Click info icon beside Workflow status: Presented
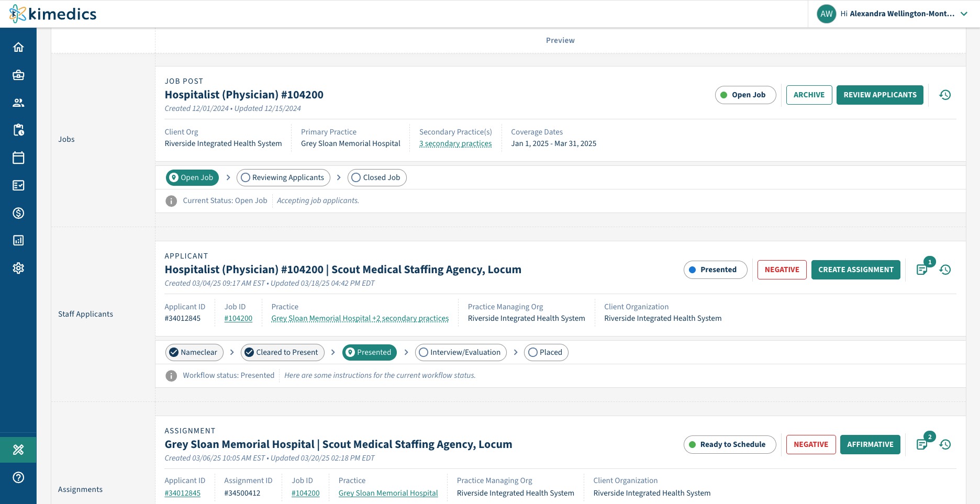This screenshot has height=504, width=980. pos(171,376)
